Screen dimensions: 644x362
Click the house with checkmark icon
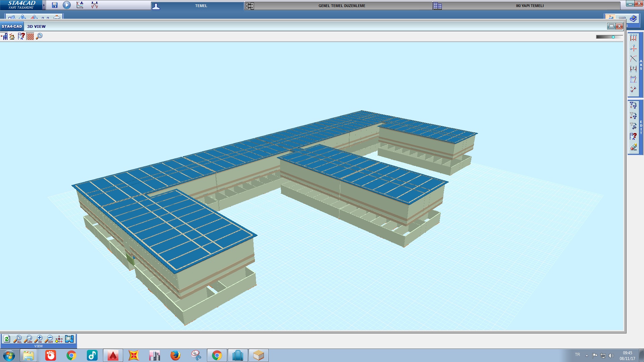pyautogui.click(x=12, y=36)
